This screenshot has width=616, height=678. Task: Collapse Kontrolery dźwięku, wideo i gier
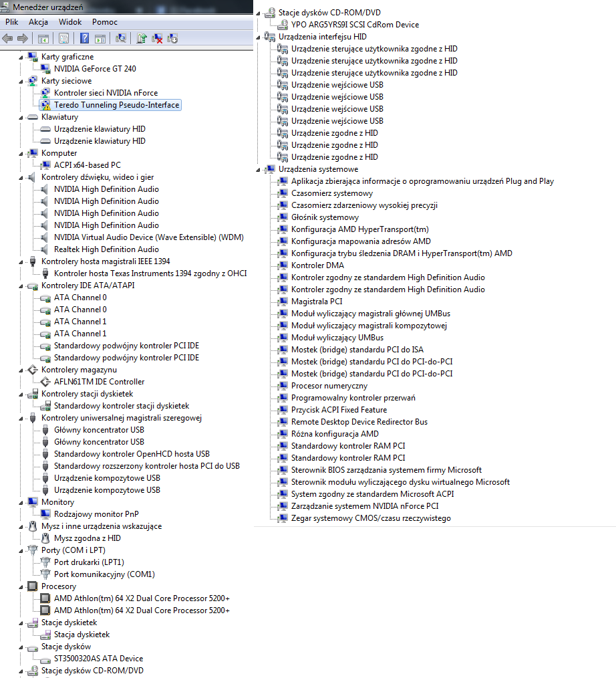[21, 178]
